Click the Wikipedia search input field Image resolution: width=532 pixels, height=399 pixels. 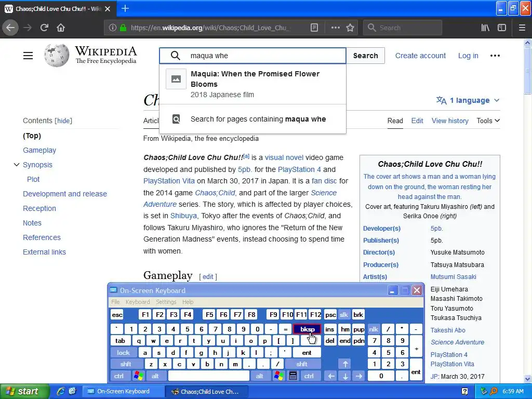click(253, 56)
